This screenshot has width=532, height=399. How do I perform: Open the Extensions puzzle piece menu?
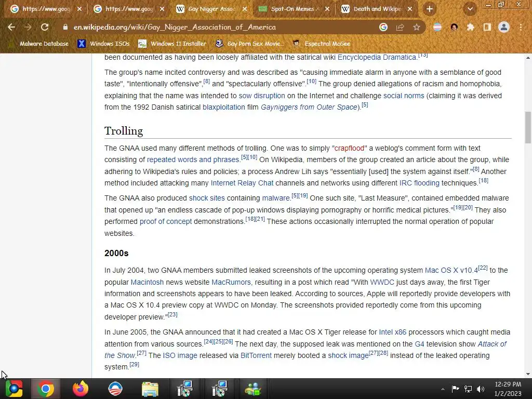471,27
